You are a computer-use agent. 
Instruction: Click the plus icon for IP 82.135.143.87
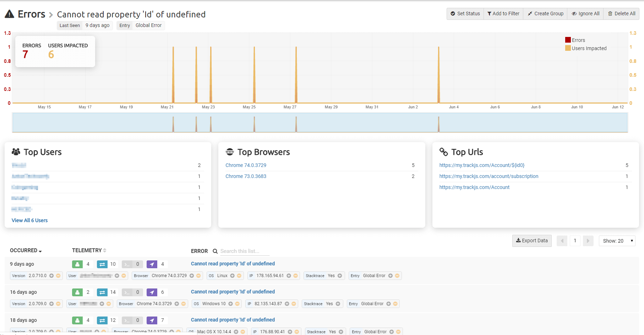[x=287, y=304]
